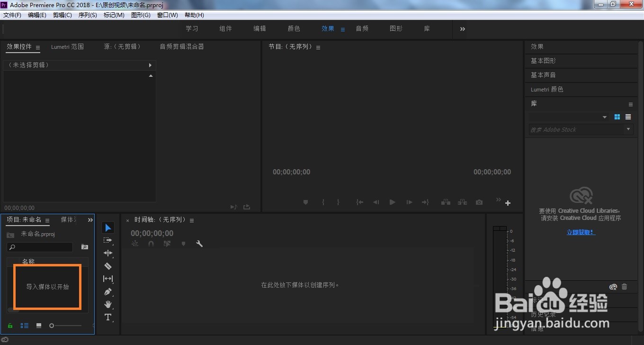Go to Out point in program monitor
The width and height of the screenshot is (644, 345).
point(425,202)
